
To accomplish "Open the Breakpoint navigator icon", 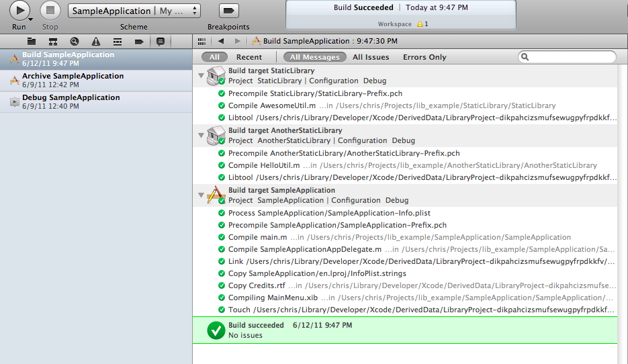I will [139, 41].
